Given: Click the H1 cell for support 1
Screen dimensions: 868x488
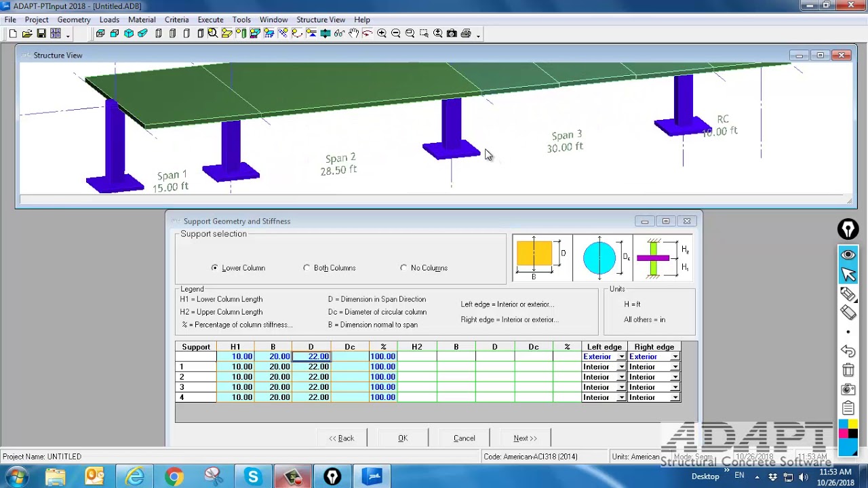Looking at the screenshot, I should tap(235, 367).
